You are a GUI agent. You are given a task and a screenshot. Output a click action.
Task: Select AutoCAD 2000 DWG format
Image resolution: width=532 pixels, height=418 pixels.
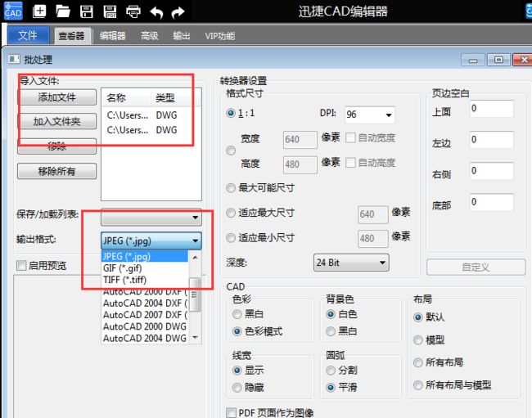145,326
